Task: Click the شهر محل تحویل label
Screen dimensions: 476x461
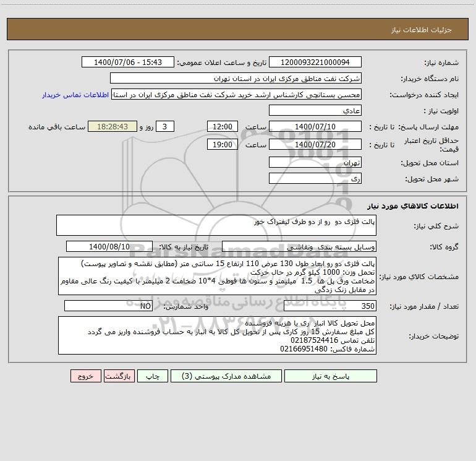Action: coord(431,179)
